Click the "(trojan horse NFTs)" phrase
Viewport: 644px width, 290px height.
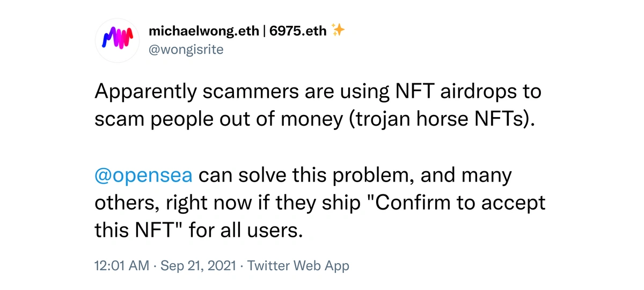point(442,120)
